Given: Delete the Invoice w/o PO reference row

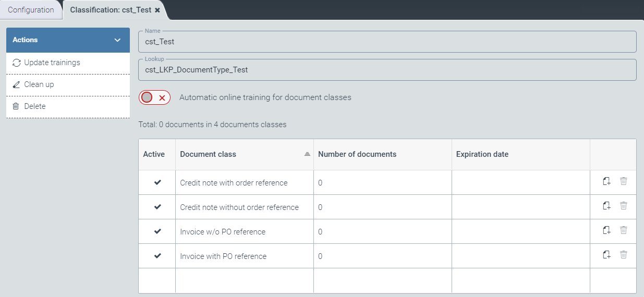Looking at the screenshot, I should [623, 230].
